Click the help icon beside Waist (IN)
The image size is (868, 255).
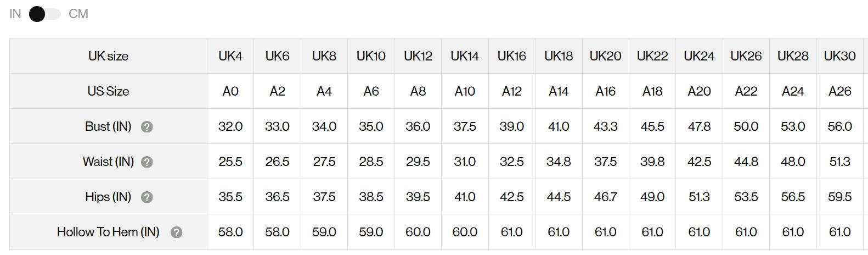point(146,162)
